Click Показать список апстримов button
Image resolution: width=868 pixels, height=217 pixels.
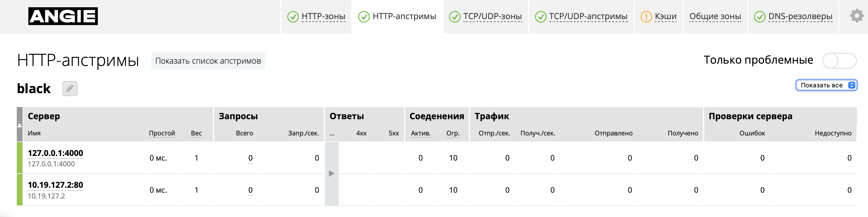coord(208,61)
